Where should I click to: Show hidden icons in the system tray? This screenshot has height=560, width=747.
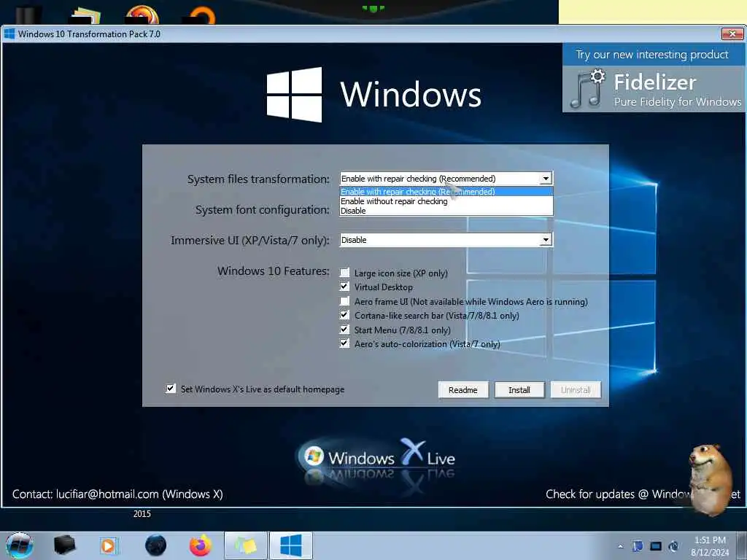[620, 546]
